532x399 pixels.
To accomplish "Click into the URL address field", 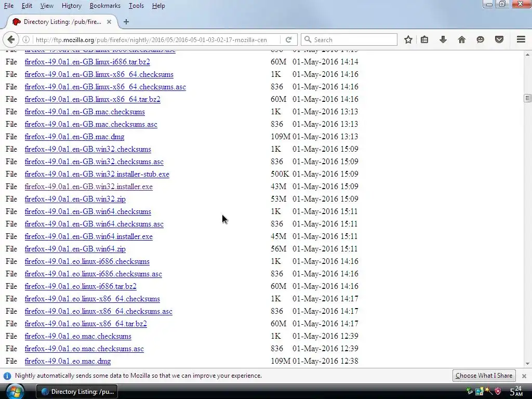I will coord(151,39).
